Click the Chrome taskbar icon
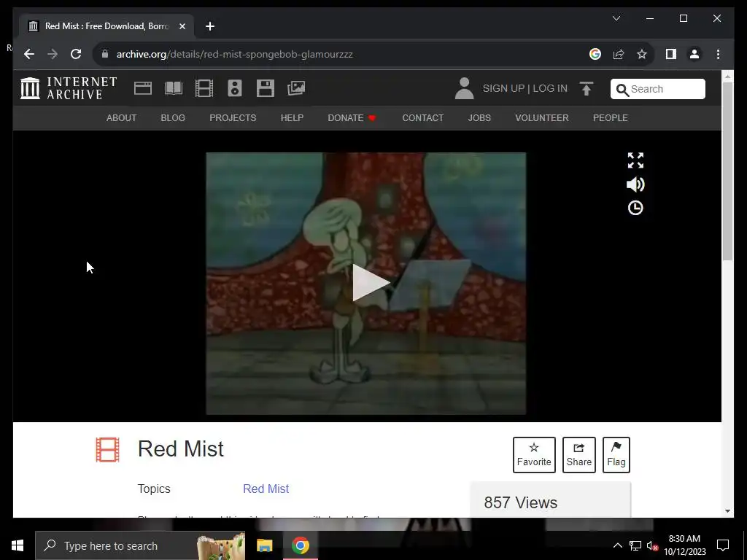This screenshot has width=747, height=560. click(x=300, y=545)
